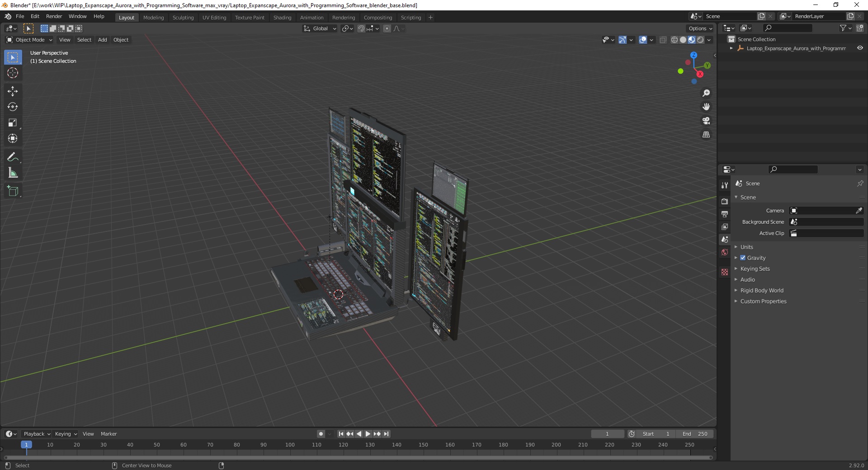Open the viewport Add menu

tap(103, 40)
